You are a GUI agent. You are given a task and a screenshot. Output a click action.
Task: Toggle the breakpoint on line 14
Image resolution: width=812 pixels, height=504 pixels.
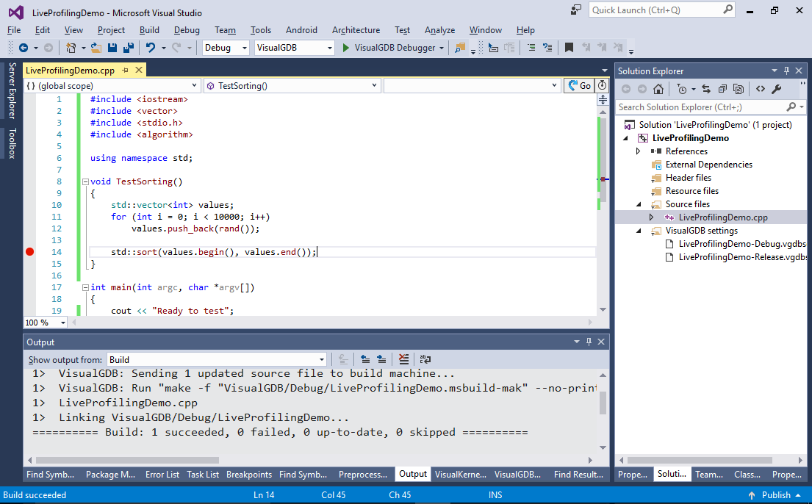29,252
